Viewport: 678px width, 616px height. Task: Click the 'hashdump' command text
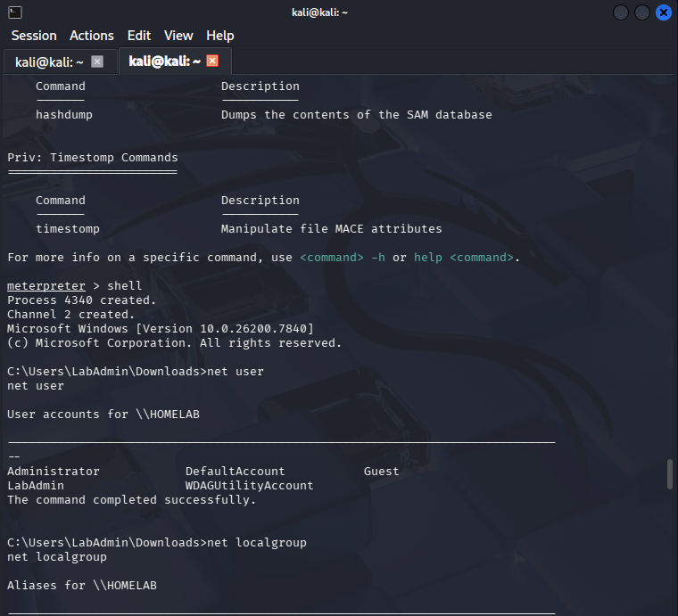[64, 115]
